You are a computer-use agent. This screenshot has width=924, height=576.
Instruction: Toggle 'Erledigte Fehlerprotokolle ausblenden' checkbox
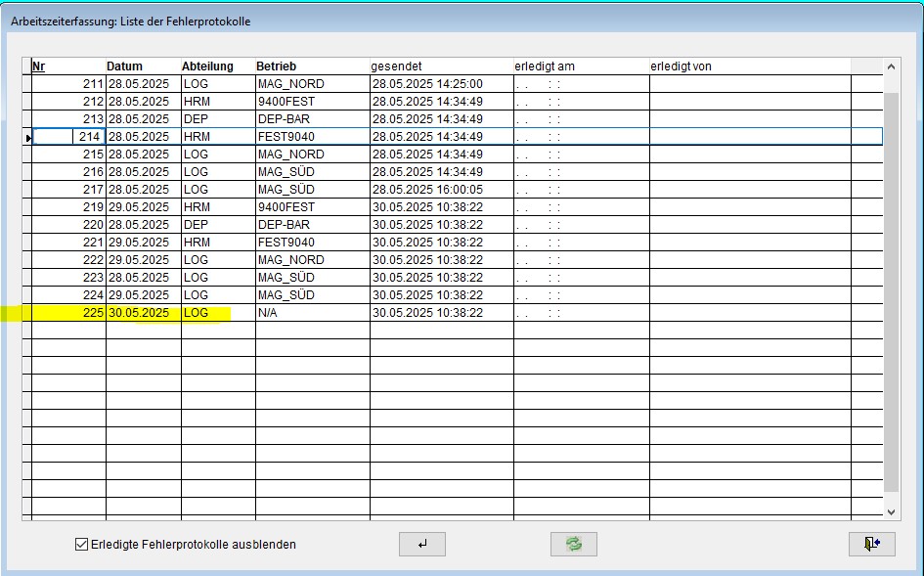[x=82, y=544]
